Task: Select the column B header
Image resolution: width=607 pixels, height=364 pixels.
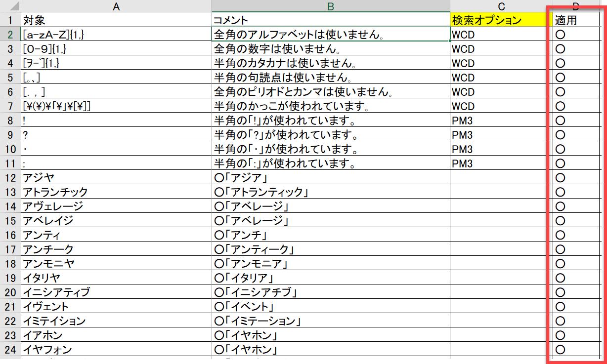Action: tap(331, 6)
